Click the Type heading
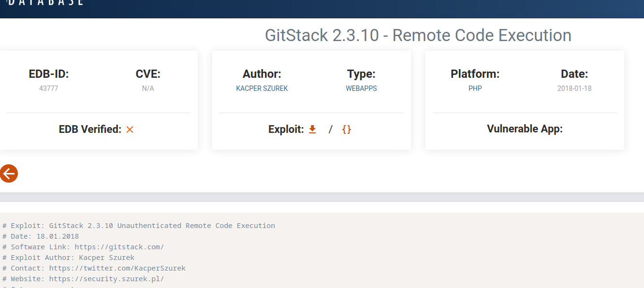The height and width of the screenshot is (288, 644). pos(361,74)
